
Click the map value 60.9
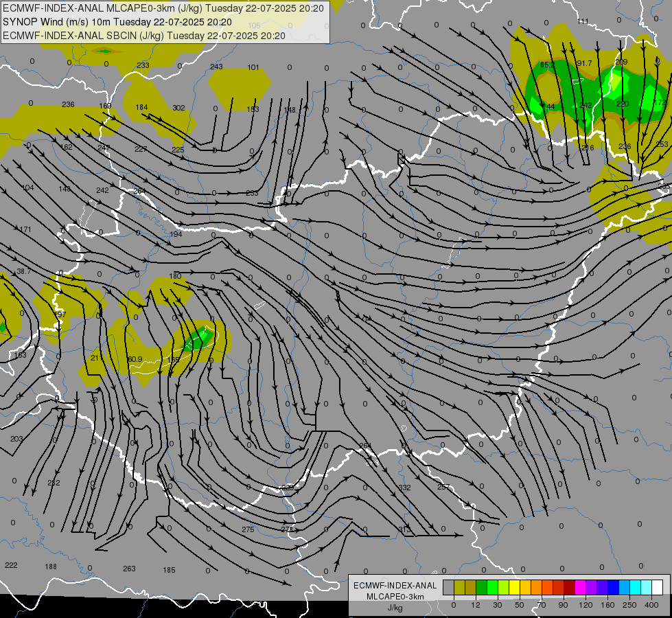click(x=135, y=359)
